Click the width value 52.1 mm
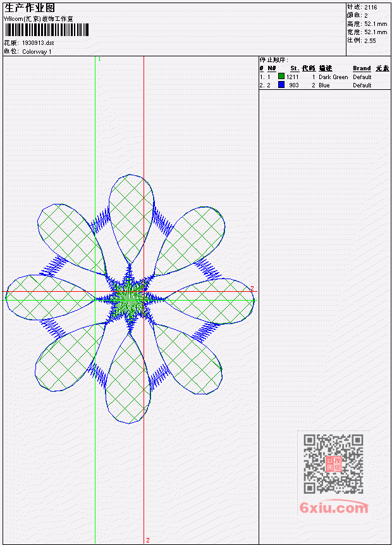Screen dimensions: 392x545 tap(376, 32)
